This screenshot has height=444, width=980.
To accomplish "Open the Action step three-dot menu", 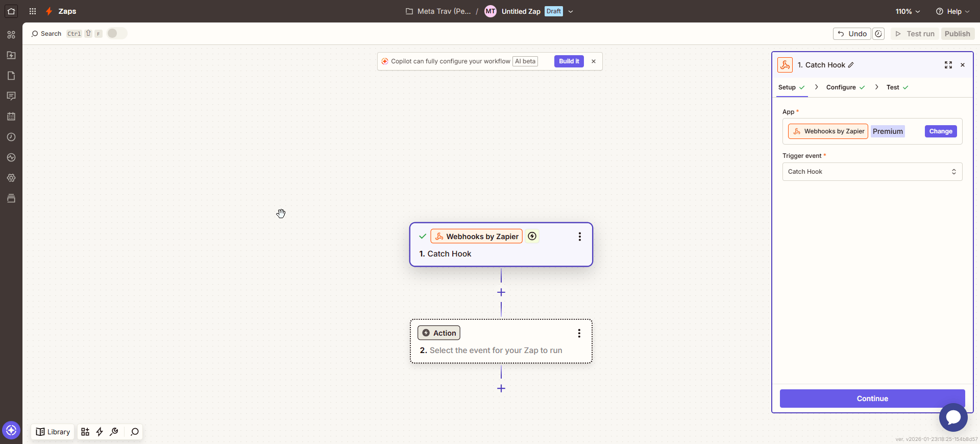I will pyautogui.click(x=579, y=333).
